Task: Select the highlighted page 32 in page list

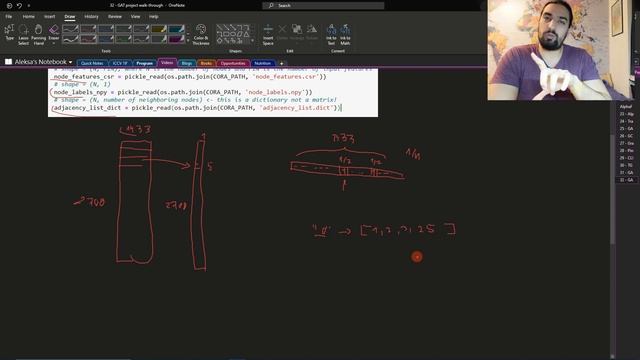Action: [x=627, y=180]
